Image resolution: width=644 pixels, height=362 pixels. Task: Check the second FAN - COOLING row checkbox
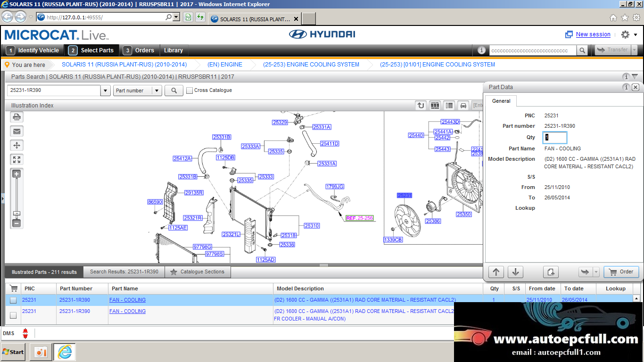point(13,315)
